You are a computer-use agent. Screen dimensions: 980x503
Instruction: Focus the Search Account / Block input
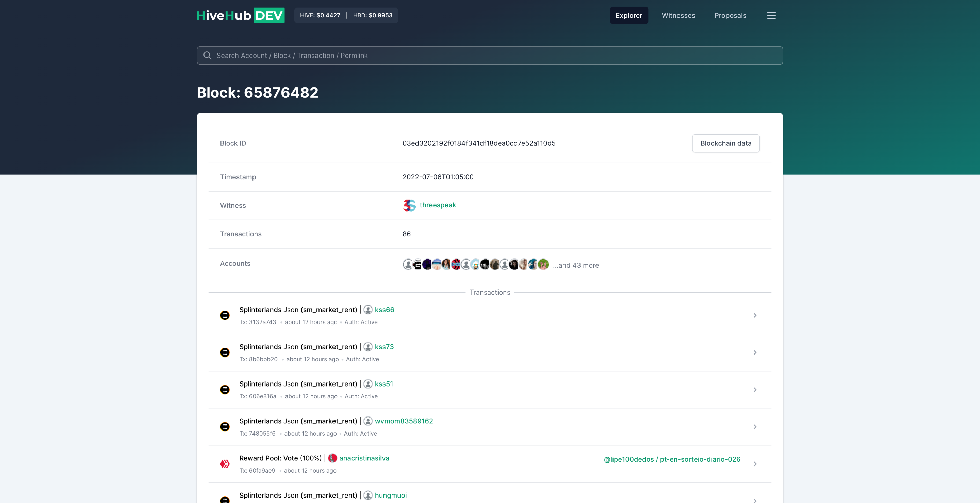point(490,56)
